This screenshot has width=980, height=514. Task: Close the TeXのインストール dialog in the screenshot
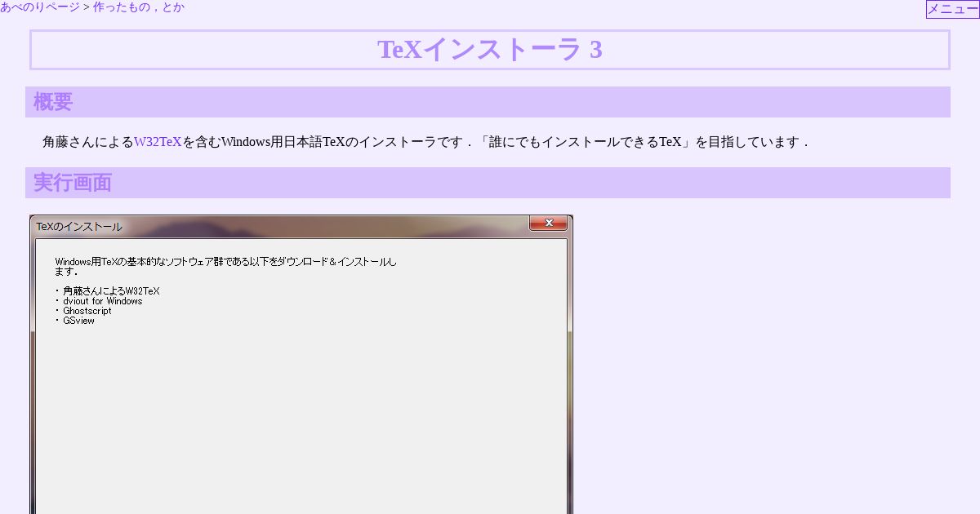(x=549, y=223)
